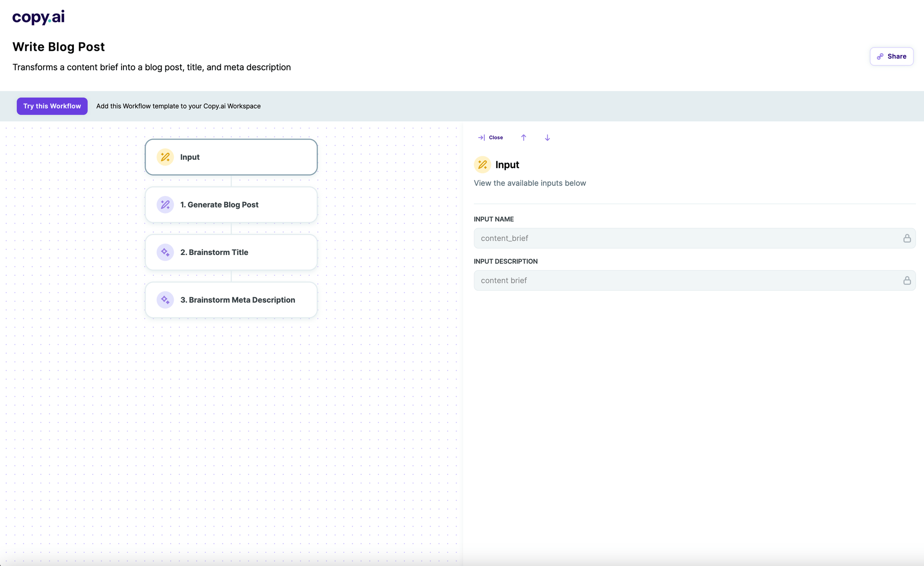
Task: Navigate to next step with the down arrow
Action: coord(547,137)
